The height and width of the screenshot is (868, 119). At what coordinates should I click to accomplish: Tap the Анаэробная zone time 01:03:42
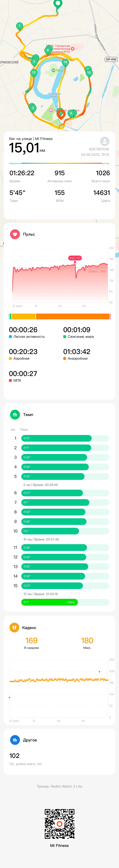click(x=77, y=352)
